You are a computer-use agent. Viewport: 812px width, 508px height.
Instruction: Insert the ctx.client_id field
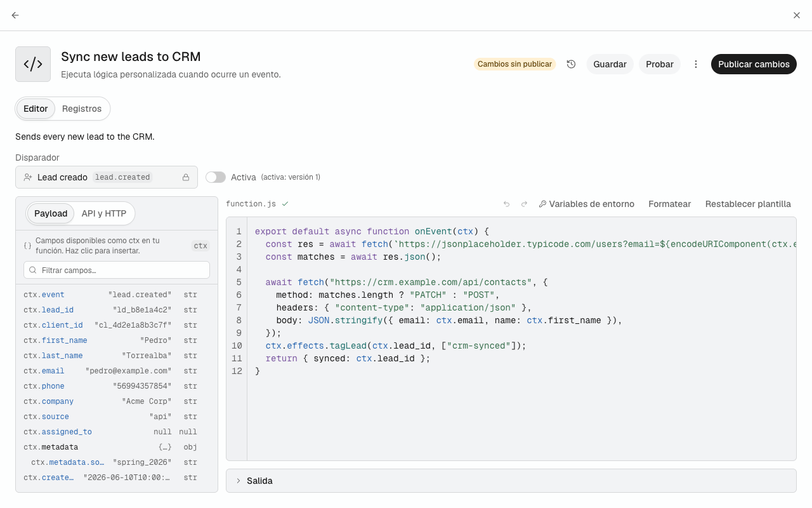117,325
